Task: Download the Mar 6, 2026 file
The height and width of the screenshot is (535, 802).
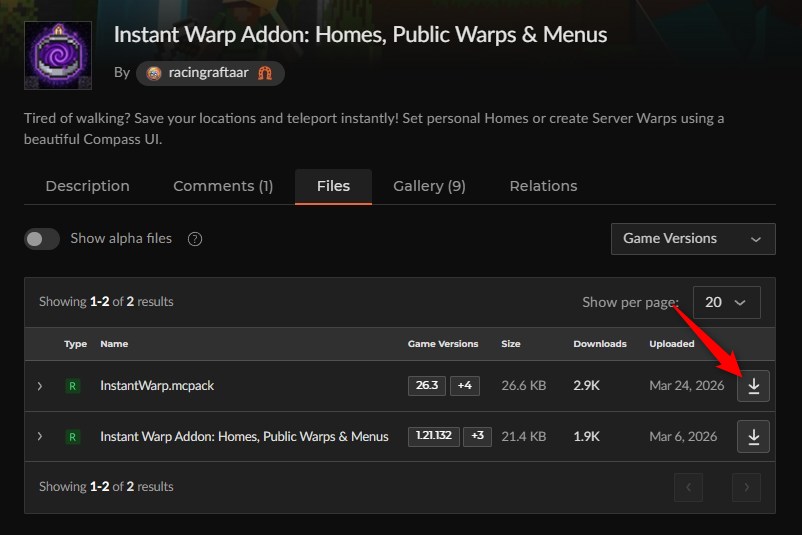Action: pos(753,436)
